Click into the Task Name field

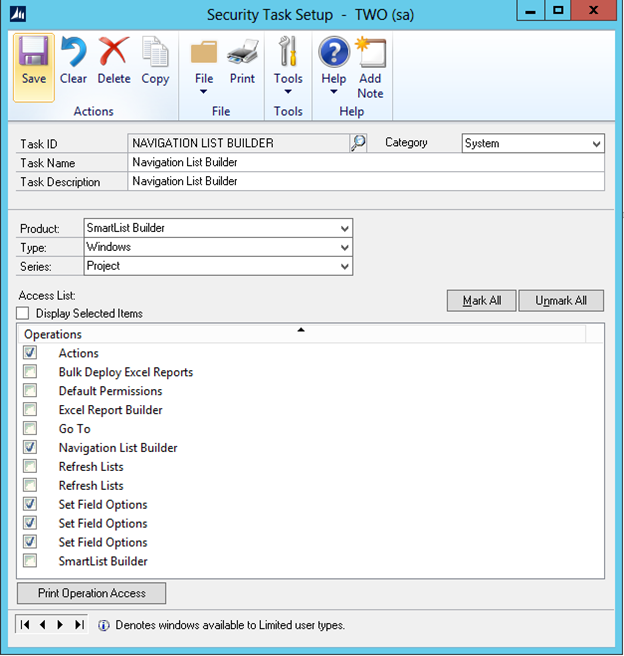click(x=366, y=162)
